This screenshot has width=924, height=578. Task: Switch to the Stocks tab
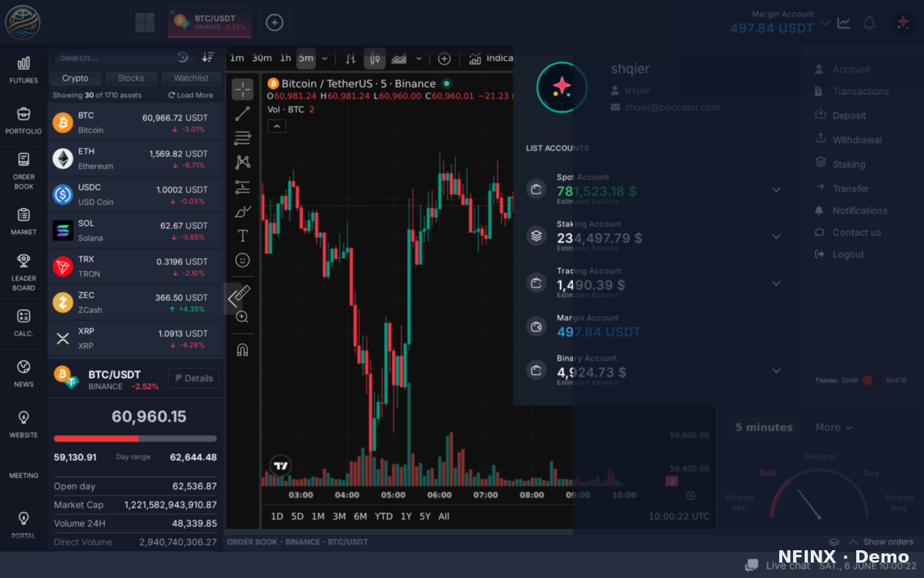[x=131, y=78]
